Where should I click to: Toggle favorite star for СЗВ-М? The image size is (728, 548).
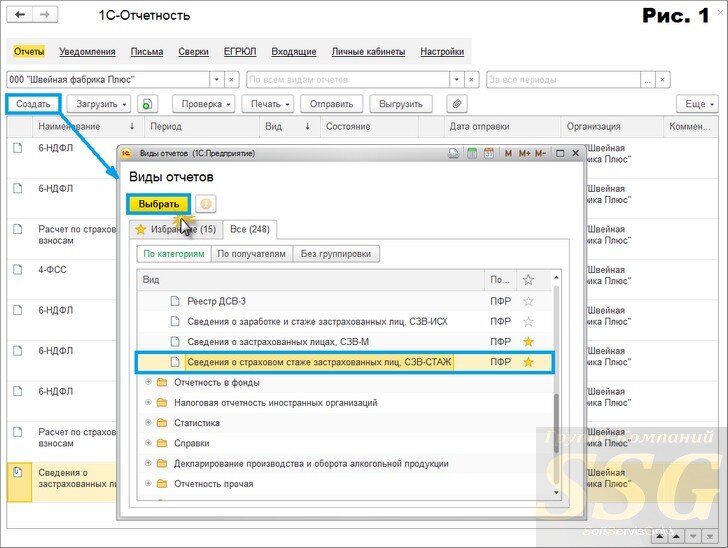pos(528,342)
